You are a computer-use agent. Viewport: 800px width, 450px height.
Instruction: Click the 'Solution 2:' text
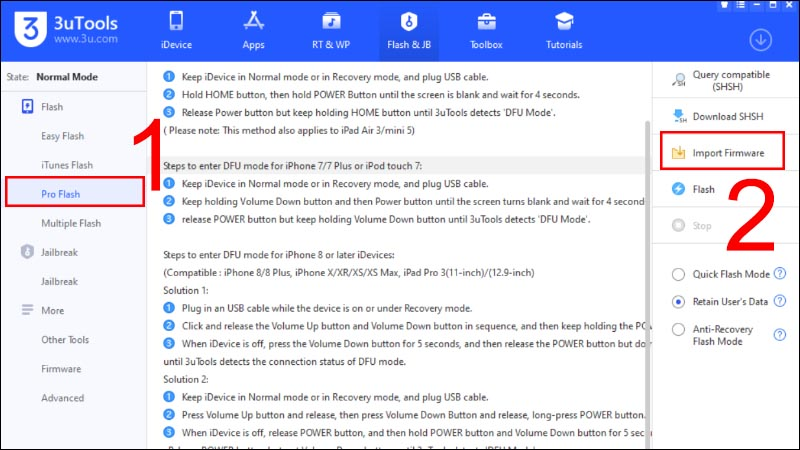click(x=186, y=379)
